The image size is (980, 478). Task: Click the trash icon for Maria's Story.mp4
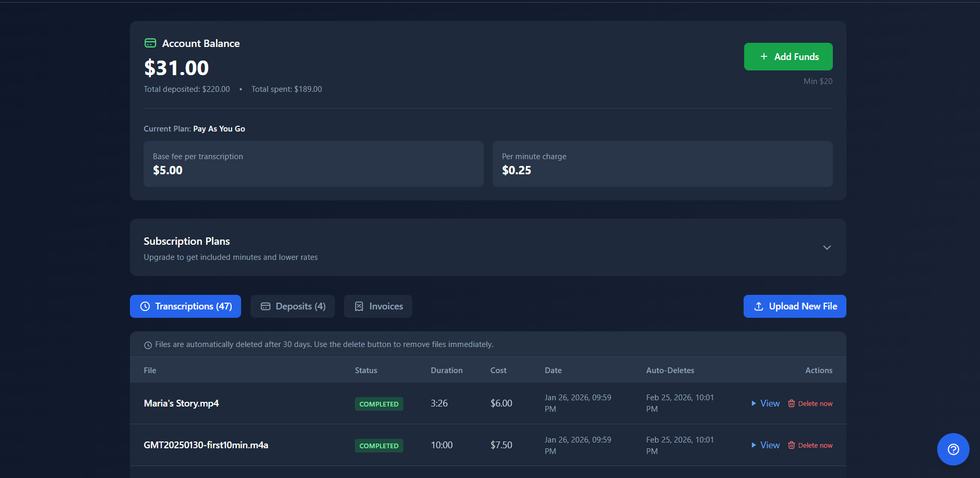[792, 403]
